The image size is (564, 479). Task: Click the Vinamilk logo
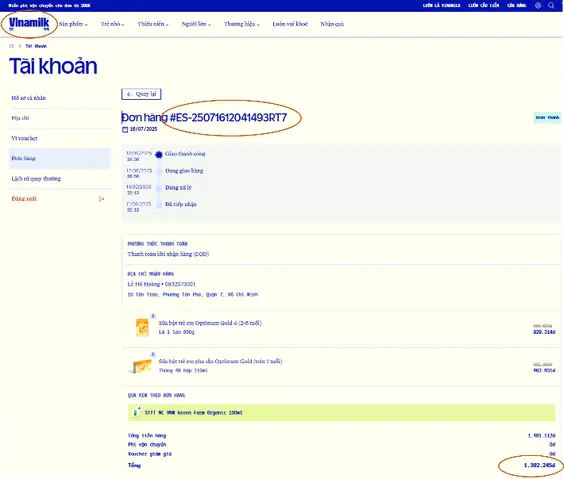coord(29,24)
